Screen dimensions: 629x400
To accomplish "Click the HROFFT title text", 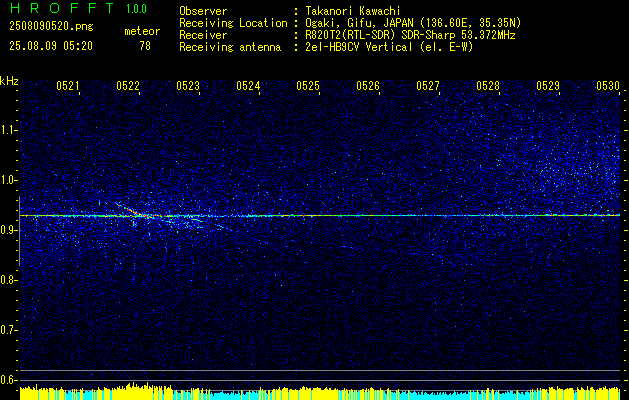I will (x=62, y=8).
